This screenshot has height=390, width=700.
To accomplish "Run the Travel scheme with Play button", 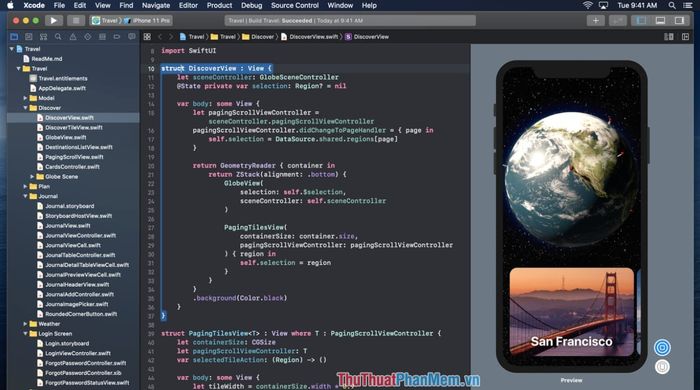I will [x=54, y=21].
